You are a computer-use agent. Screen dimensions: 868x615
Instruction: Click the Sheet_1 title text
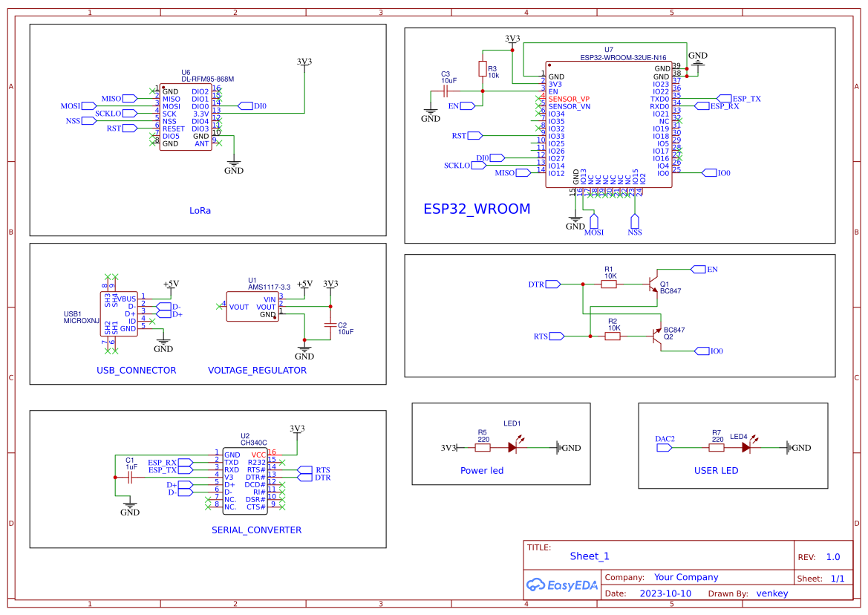click(589, 556)
